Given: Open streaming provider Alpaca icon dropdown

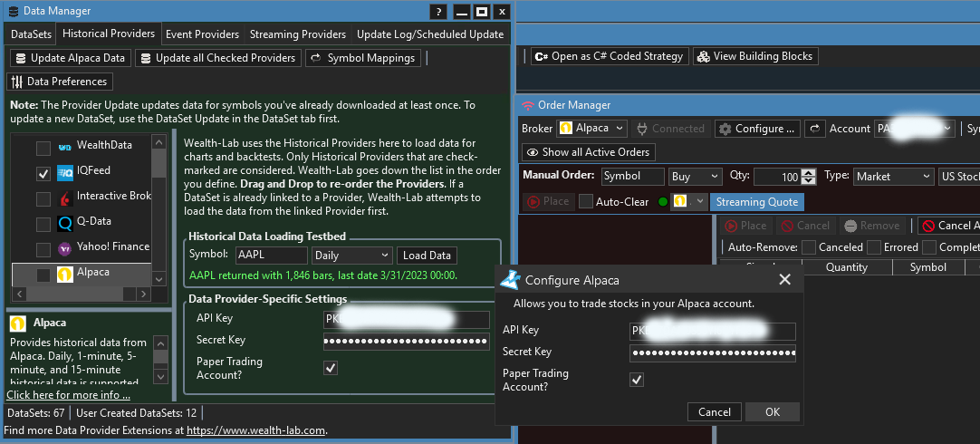Looking at the screenshot, I should tap(690, 201).
